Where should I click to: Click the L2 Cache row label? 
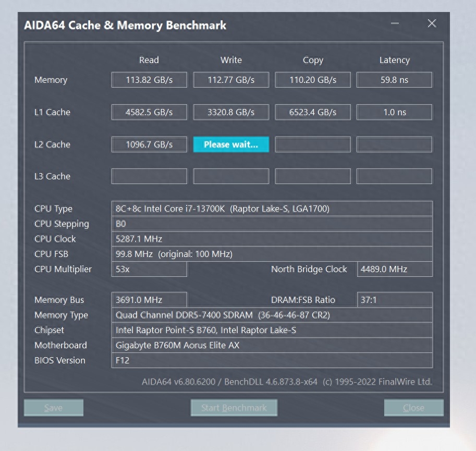(52, 144)
